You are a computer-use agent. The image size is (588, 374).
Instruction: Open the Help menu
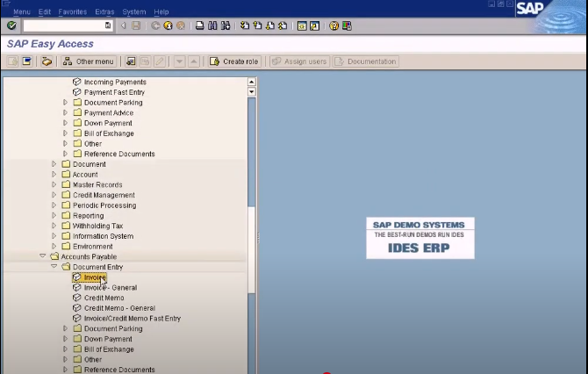pos(161,11)
